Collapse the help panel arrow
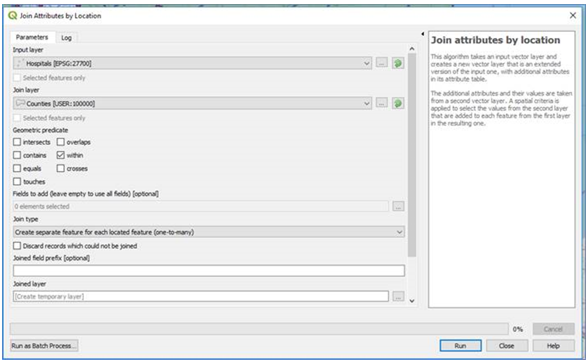588x364 pixels. coord(423,34)
